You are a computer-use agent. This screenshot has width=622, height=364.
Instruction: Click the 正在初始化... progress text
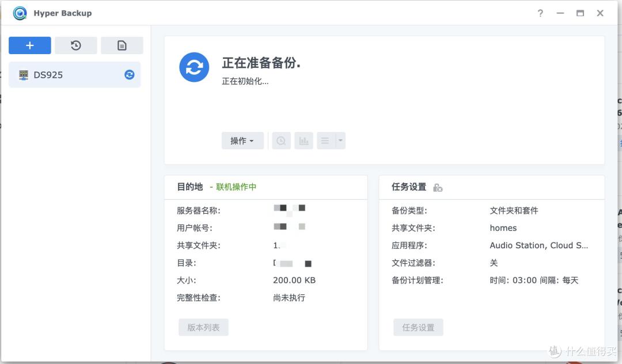[x=245, y=81]
